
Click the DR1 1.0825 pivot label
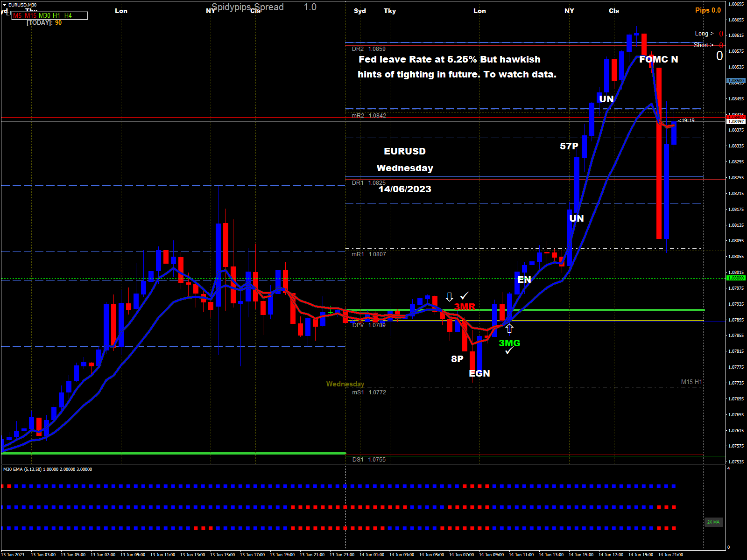tap(369, 183)
